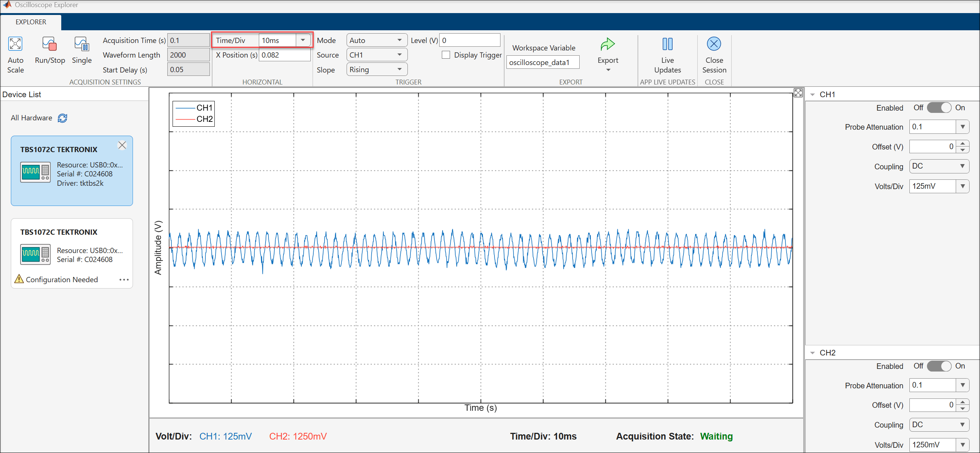Decrease CH1 Offset with down stepper arrow
Screen dimensions: 980x453
pyautogui.click(x=962, y=150)
